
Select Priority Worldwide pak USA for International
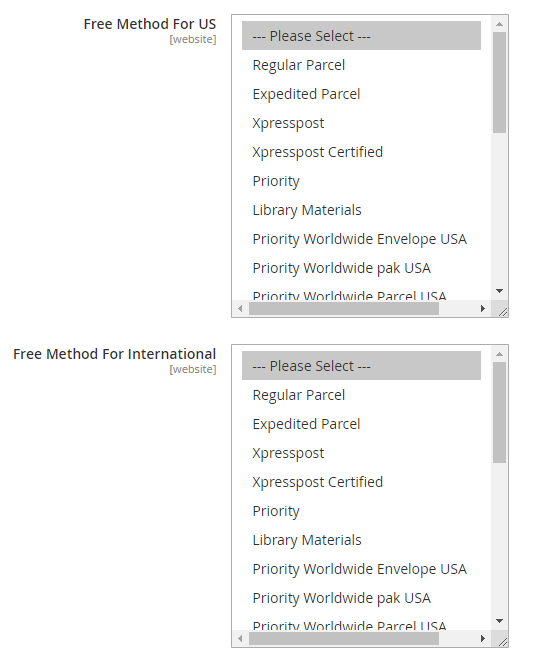click(361, 598)
